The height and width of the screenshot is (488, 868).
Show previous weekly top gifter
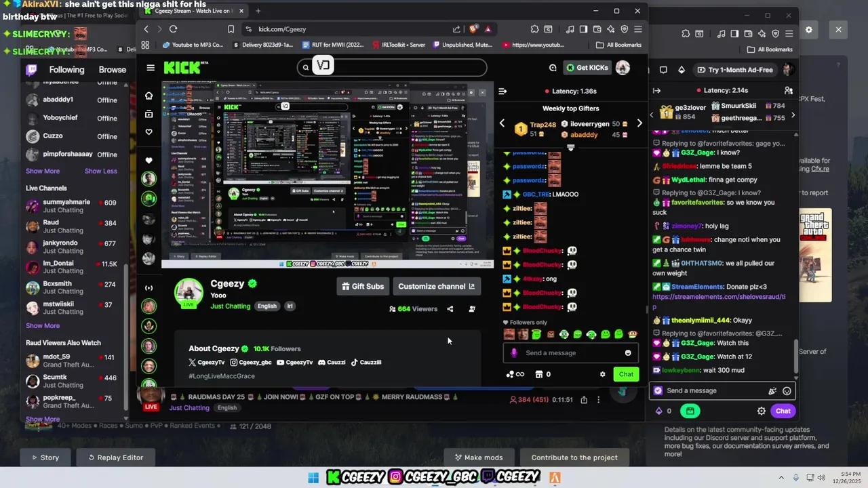coord(502,123)
